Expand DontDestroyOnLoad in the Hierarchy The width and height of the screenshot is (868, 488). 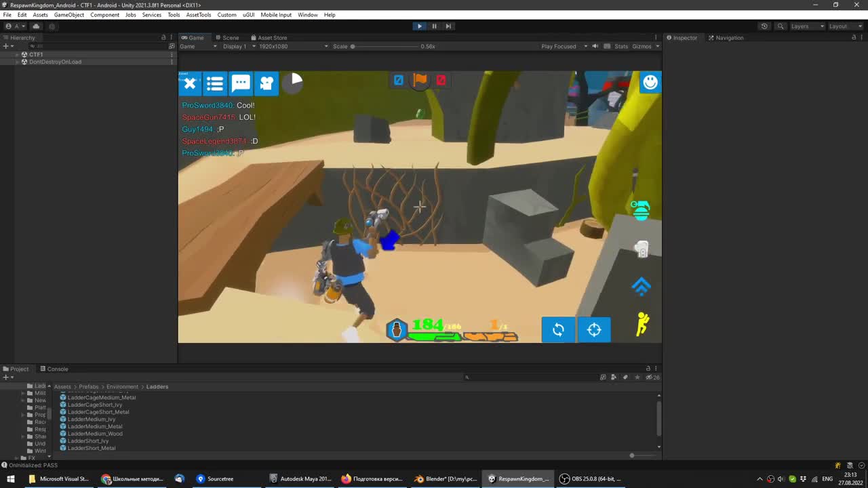pos(16,62)
